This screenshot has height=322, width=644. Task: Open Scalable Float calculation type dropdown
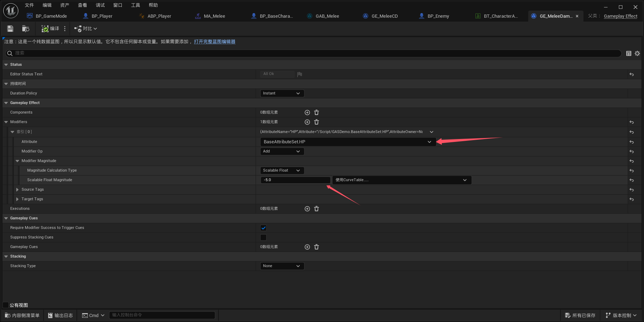tap(282, 171)
